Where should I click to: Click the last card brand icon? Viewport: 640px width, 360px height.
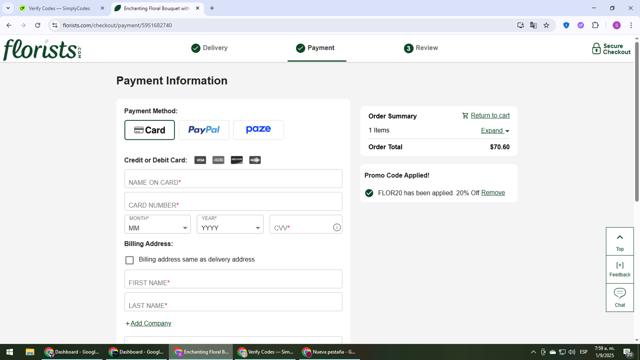(x=255, y=160)
